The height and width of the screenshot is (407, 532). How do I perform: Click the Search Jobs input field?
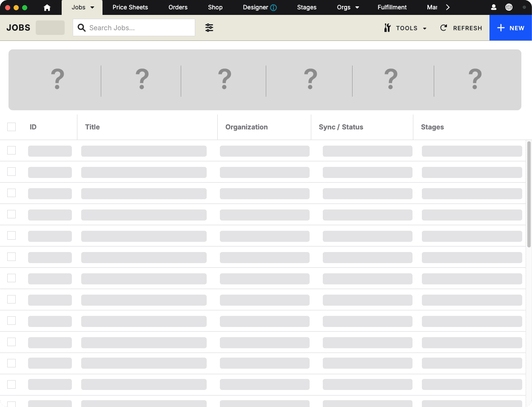[134, 28]
